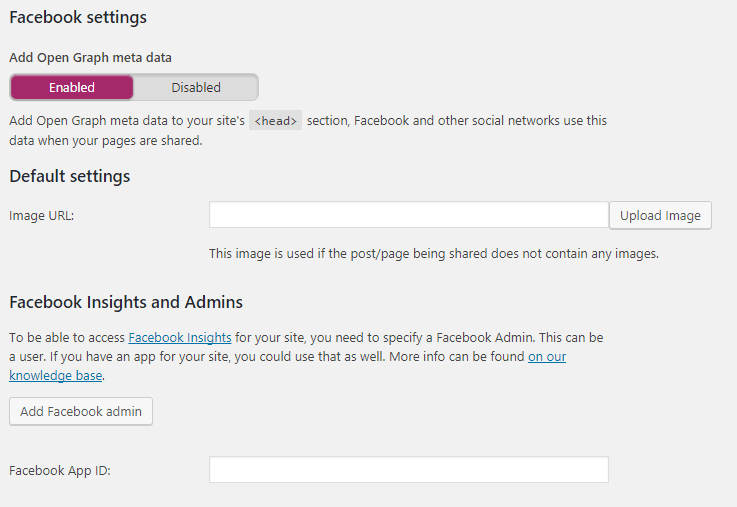
Task: Switch Open Graph meta data to Disabled
Action: 196,87
